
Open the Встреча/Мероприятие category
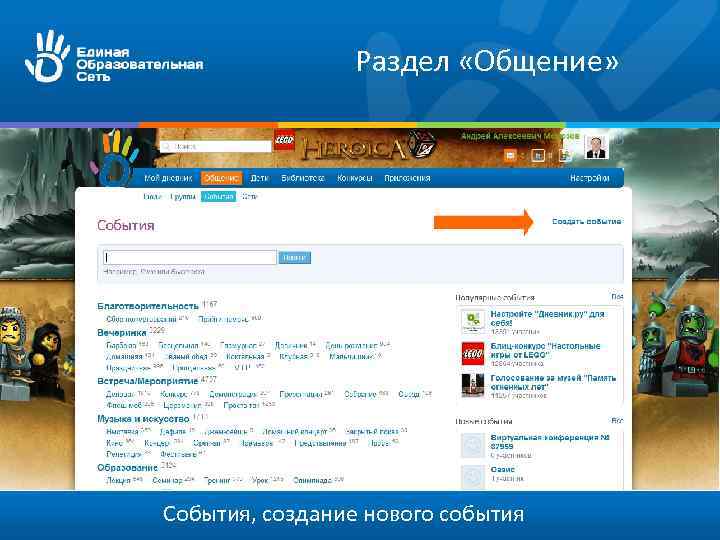pyautogui.click(x=147, y=381)
